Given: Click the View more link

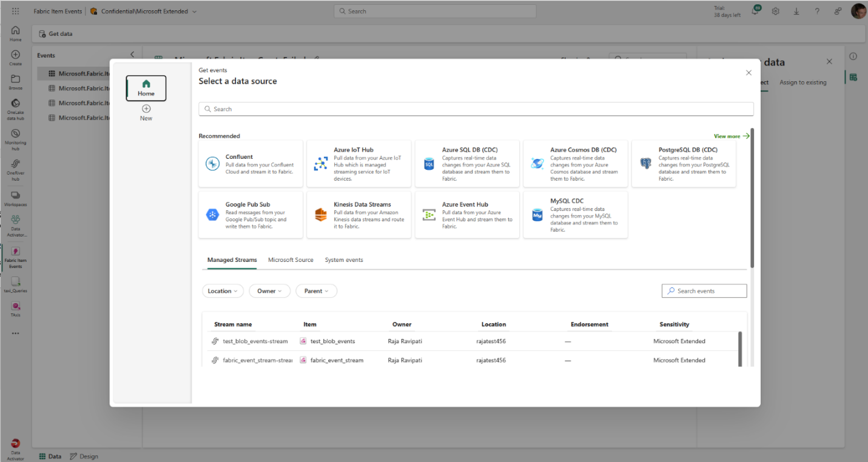Looking at the screenshot, I should pos(732,136).
